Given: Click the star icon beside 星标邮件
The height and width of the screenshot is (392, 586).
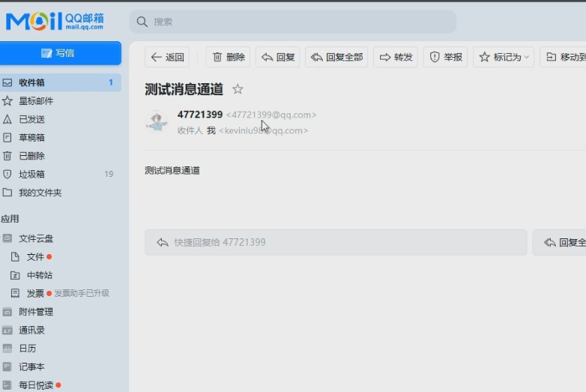Looking at the screenshot, I should 7,101.
